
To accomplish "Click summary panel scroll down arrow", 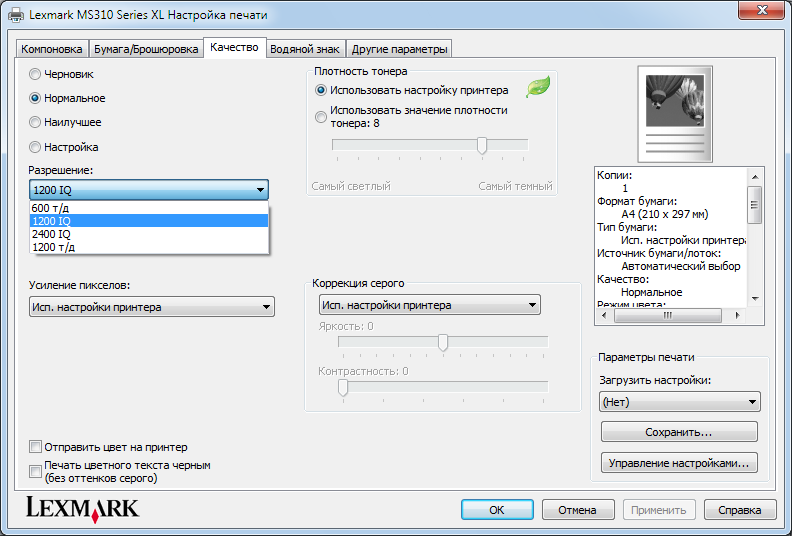I will (x=755, y=299).
